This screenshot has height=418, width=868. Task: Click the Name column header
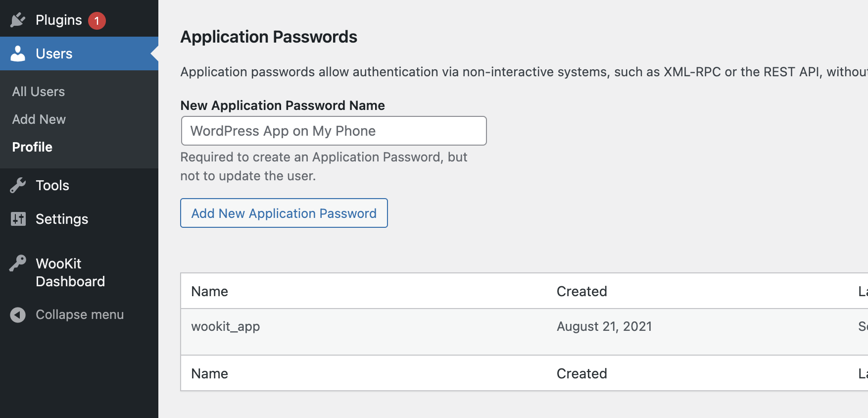210,291
